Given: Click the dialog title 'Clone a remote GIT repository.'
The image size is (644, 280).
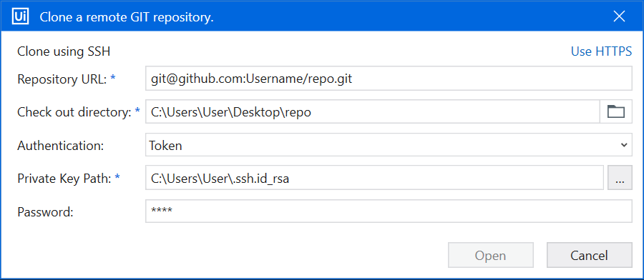Looking at the screenshot, I should (x=127, y=17).
